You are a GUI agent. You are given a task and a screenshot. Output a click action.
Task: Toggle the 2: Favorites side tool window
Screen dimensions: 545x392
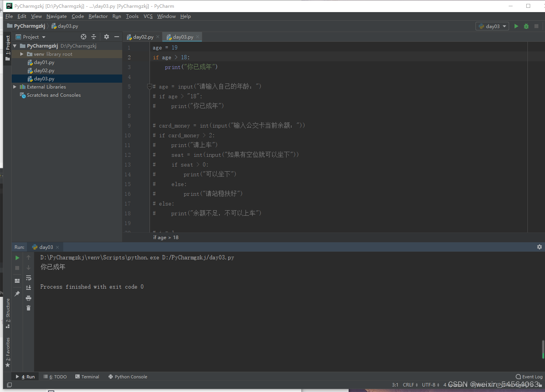pyautogui.click(x=8, y=352)
